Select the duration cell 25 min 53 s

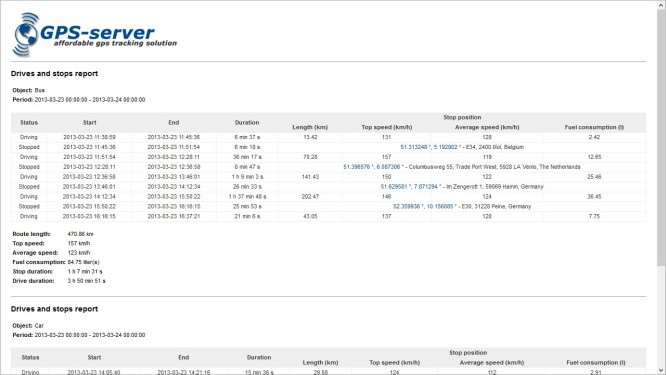click(247, 206)
